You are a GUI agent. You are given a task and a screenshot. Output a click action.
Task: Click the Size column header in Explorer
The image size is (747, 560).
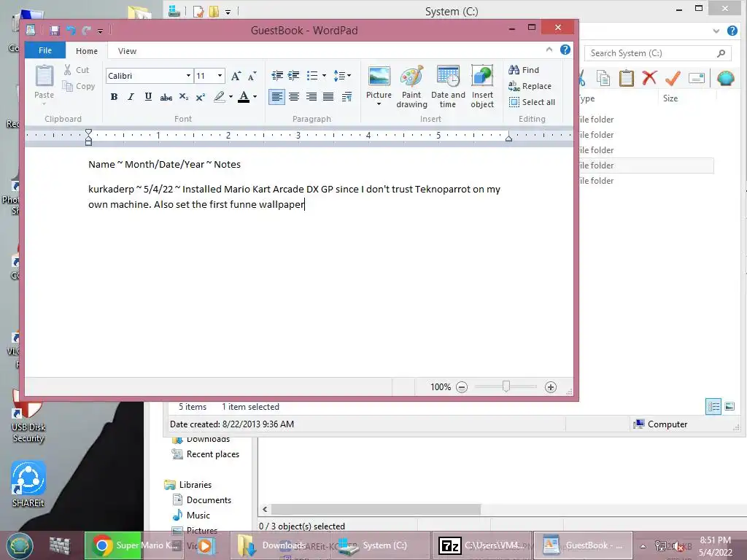670,98
